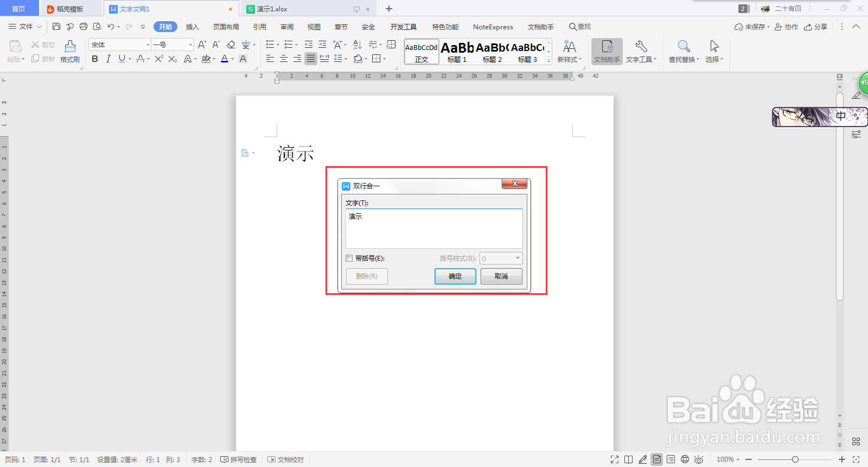The width and height of the screenshot is (868, 467).
Task: Click the Sort icon in ribbon
Action: tap(358, 45)
